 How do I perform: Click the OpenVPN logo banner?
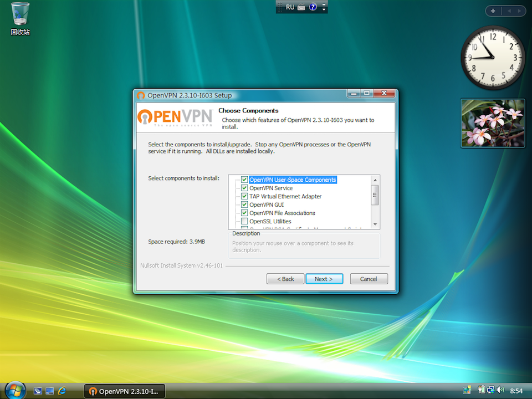pyautogui.click(x=175, y=117)
